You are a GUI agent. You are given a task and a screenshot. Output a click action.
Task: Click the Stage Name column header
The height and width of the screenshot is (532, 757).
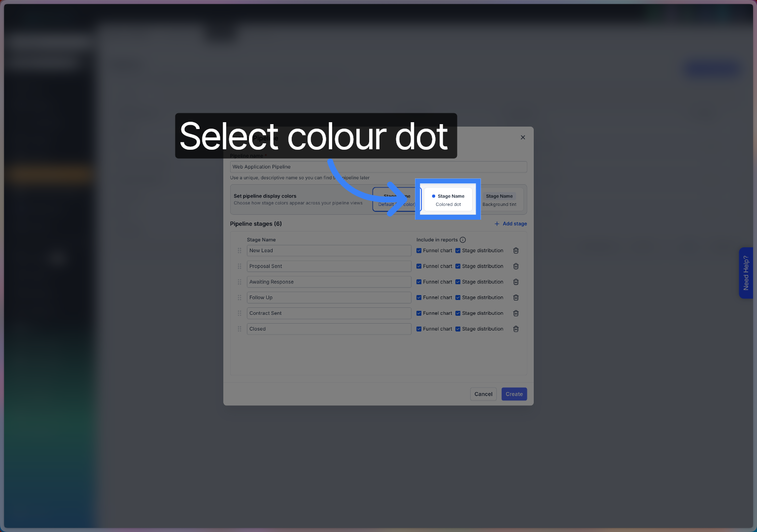[x=261, y=240]
